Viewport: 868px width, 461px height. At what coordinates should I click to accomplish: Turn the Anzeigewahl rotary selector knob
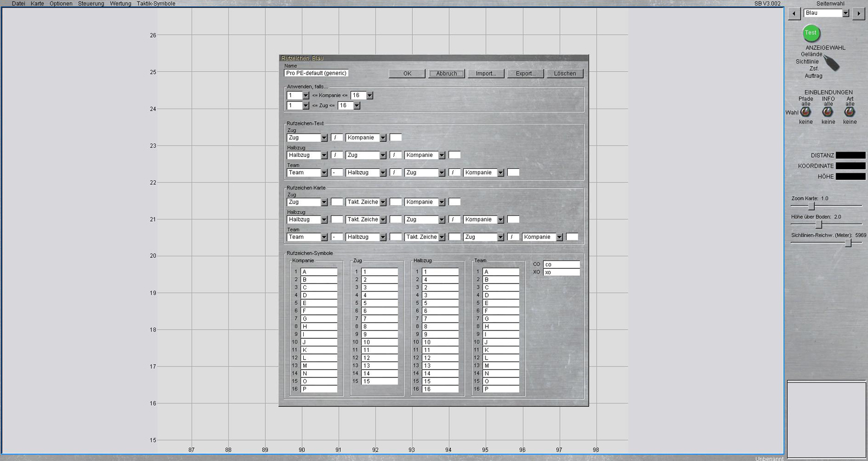point(831,63)
